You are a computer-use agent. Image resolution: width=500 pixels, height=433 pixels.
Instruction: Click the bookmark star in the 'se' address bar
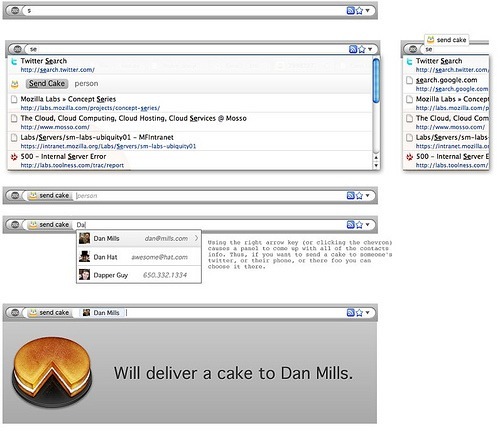pos(362,49)
